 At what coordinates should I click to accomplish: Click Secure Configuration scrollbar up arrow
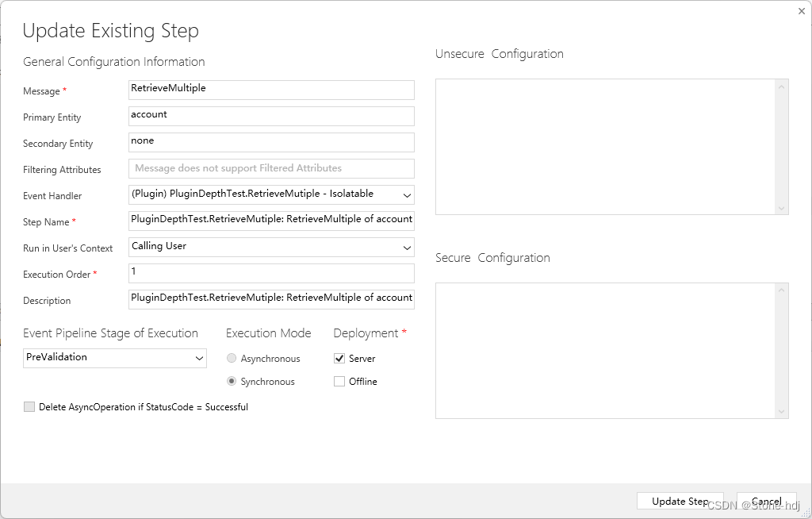(x=781, y=290)
